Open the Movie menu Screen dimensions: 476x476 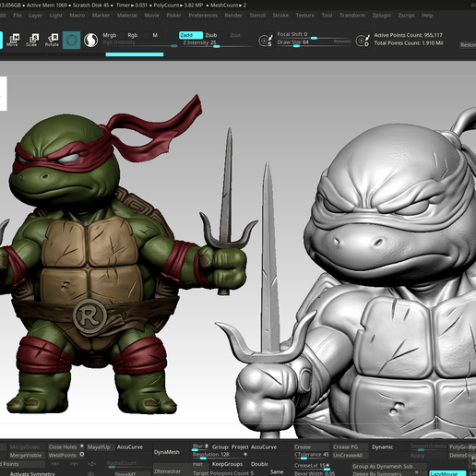pos(152,15)
